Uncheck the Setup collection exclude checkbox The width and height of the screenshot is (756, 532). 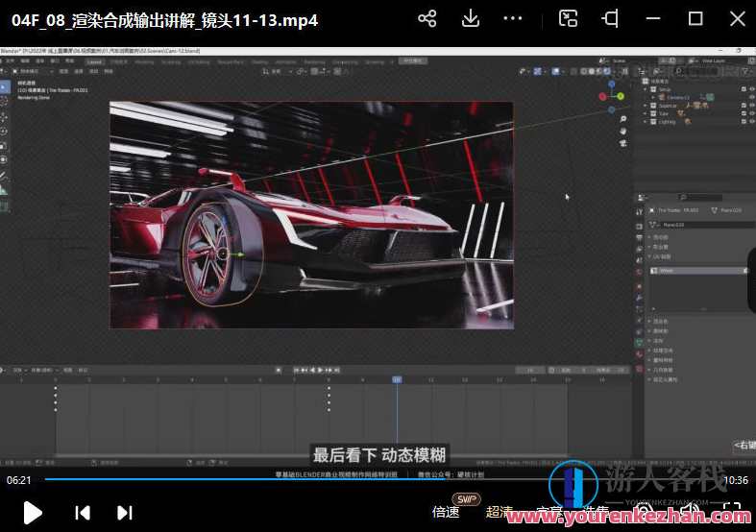click(744, 89)
